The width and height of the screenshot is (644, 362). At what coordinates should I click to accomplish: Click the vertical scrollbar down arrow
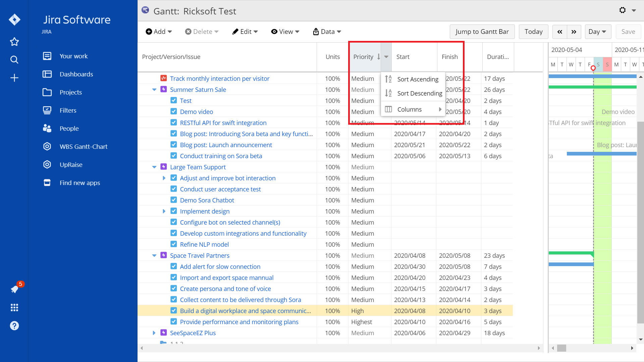(641, 339)
